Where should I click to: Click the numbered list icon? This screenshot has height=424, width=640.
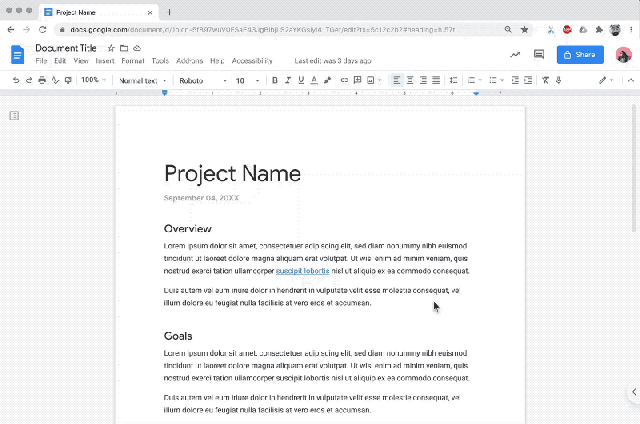coord(471,80)
